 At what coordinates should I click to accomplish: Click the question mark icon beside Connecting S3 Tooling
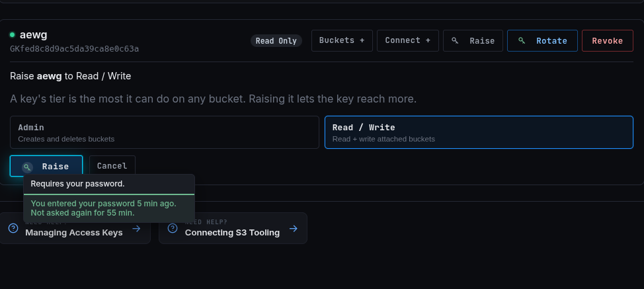pos(173,228)
